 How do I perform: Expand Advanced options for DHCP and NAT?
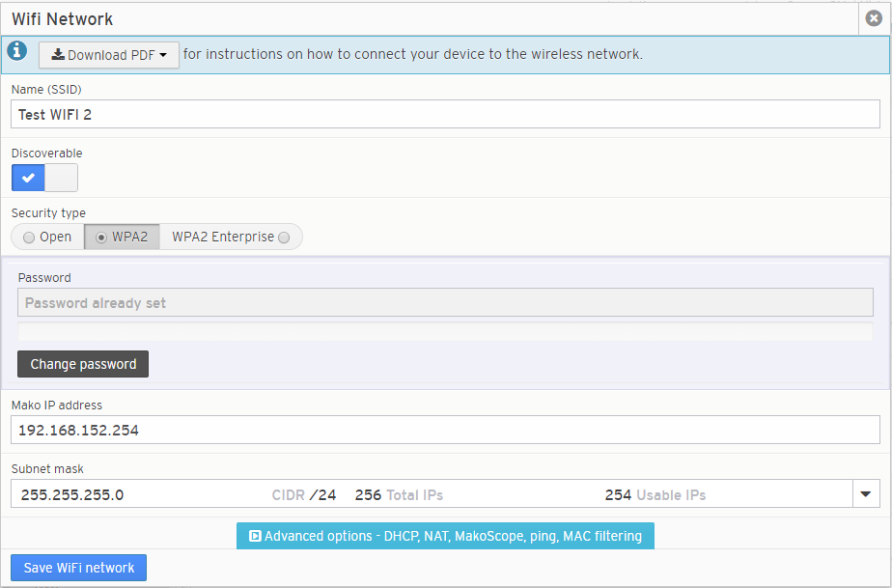[x=444, y=536]
